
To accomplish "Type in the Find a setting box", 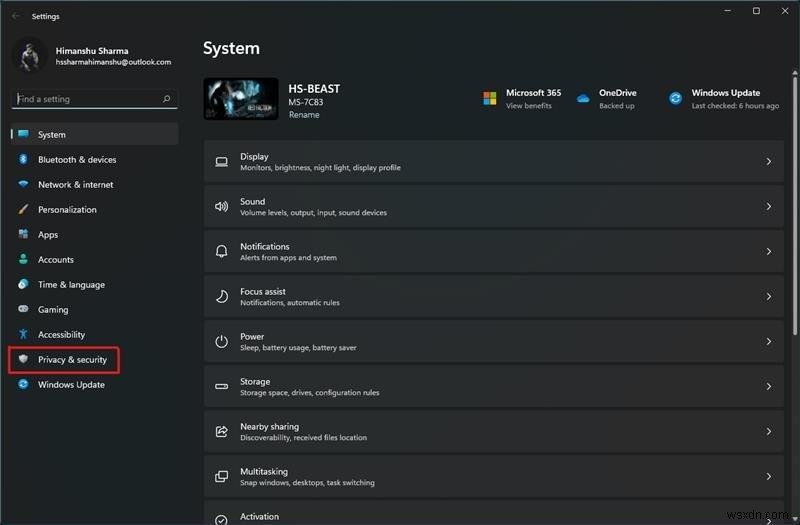I will [x=85, y=99].
